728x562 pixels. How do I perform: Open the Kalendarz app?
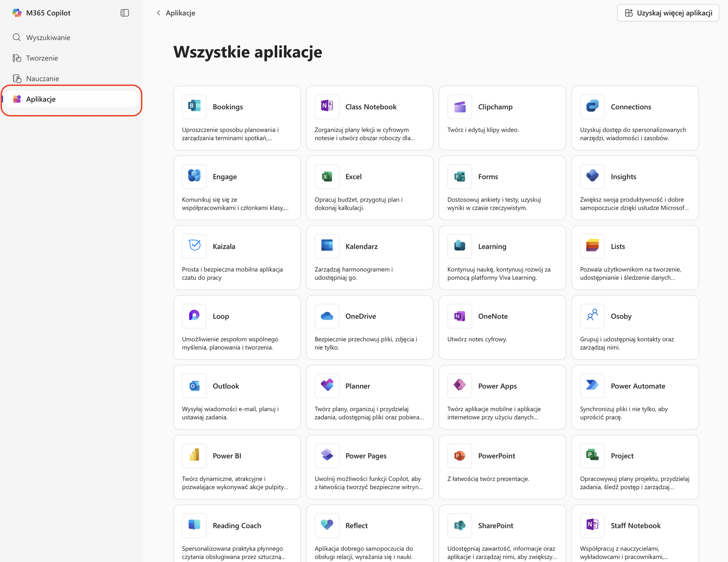(369, 257)
